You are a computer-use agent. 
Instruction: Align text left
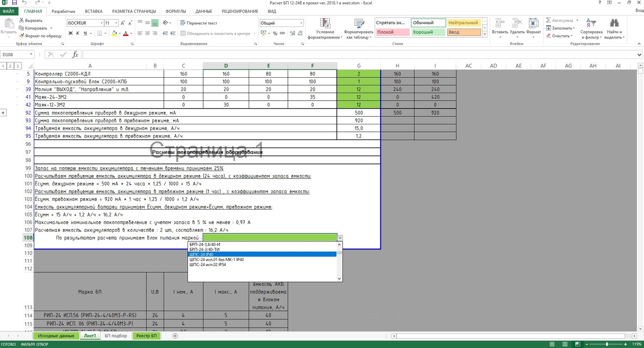point(140,33)
